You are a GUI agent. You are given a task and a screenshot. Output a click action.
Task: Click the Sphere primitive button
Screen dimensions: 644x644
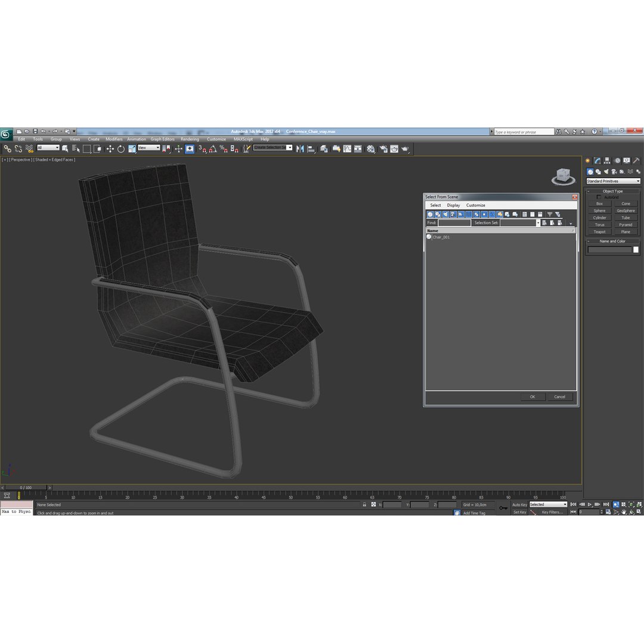click(x=600, y=210)
